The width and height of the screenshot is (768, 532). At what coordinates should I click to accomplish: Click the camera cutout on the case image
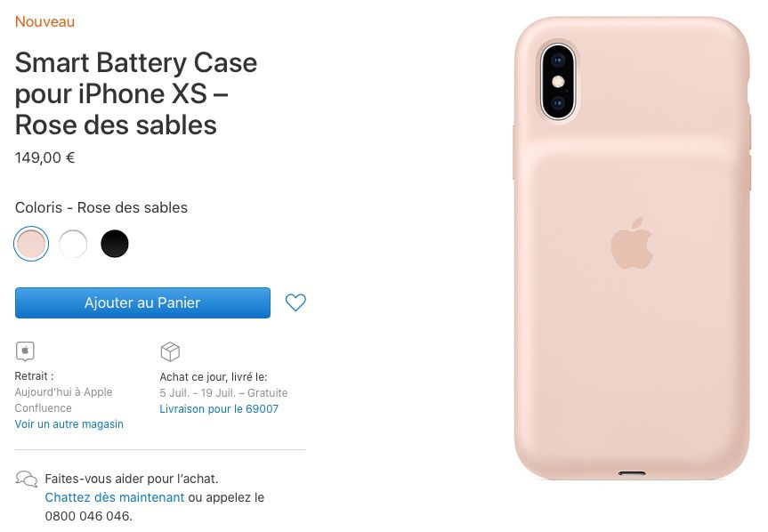[558, 81]
